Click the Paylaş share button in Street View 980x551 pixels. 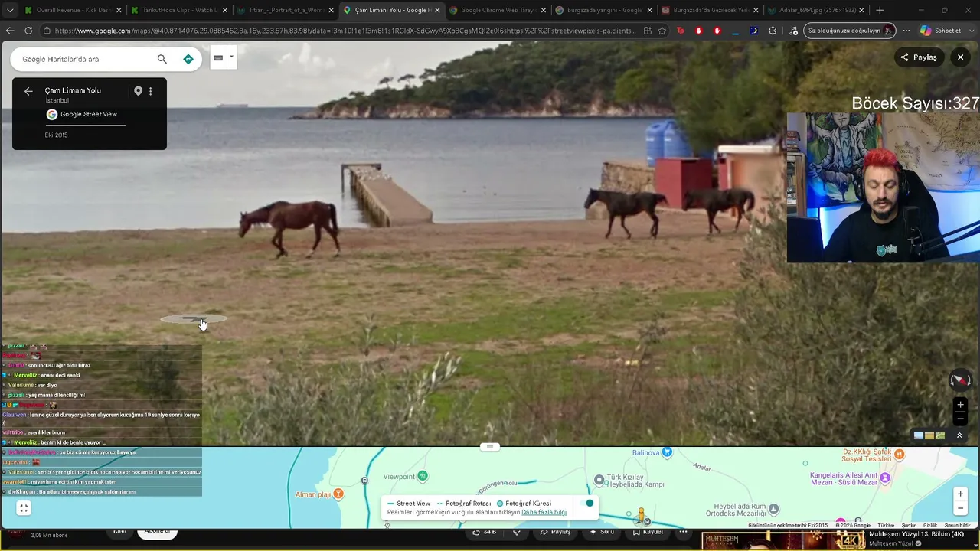point(919,57)
